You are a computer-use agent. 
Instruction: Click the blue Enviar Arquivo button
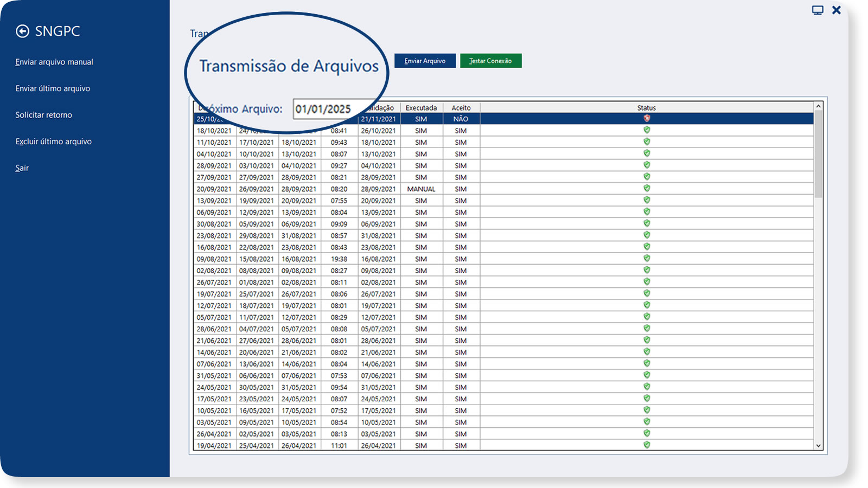point(425,61)
